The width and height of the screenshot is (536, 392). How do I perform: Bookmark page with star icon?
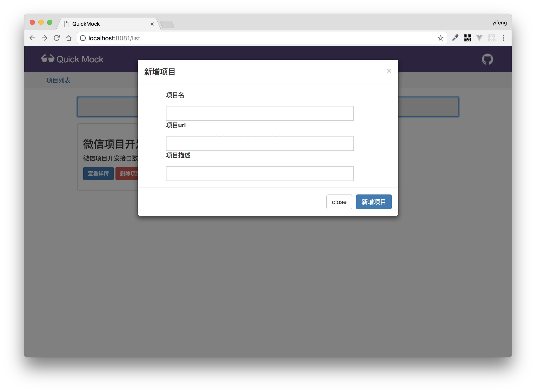pyautogui.click(x=440, y=38)
